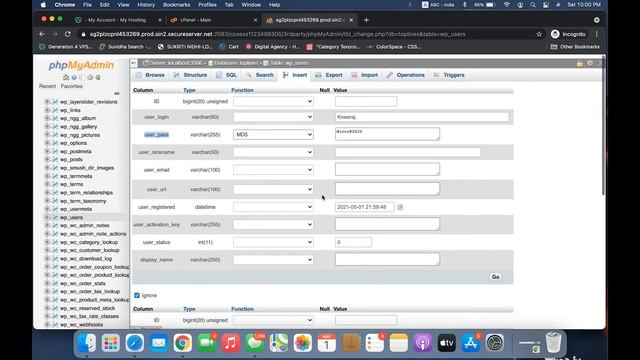Image resolution: width=640 pixels, height=360 pixels.
Task: Open the Function dropdown for display_name
Action: click(x=273, y=260)
